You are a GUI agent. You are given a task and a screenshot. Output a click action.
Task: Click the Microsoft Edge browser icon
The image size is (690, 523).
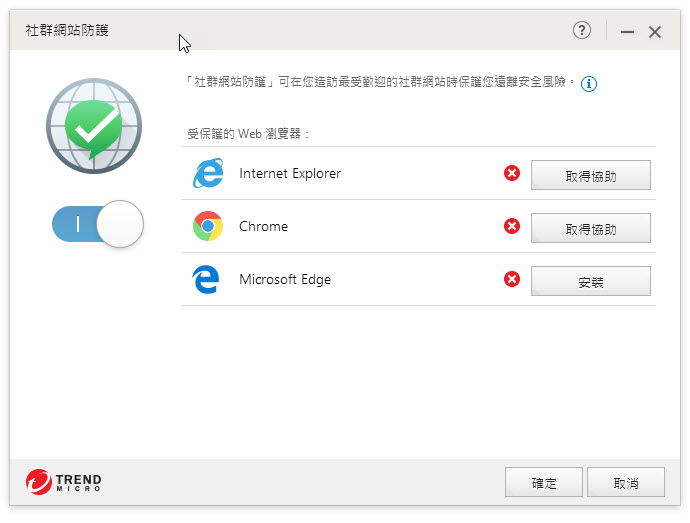207,280
